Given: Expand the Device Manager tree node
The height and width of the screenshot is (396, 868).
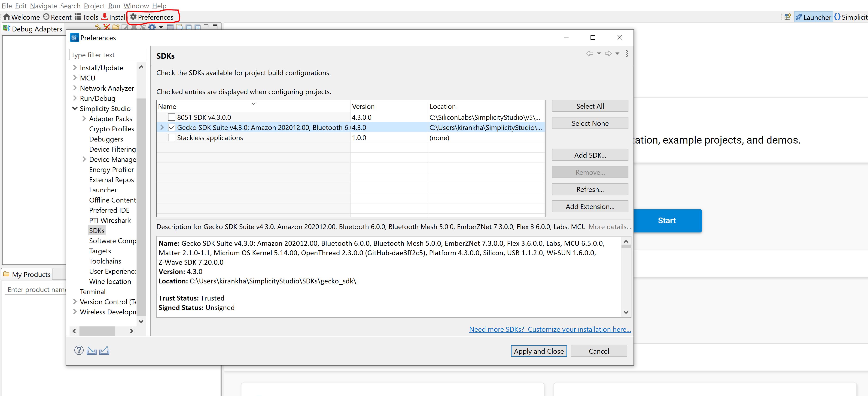Looking at the screenshot, I should point(84,159).
